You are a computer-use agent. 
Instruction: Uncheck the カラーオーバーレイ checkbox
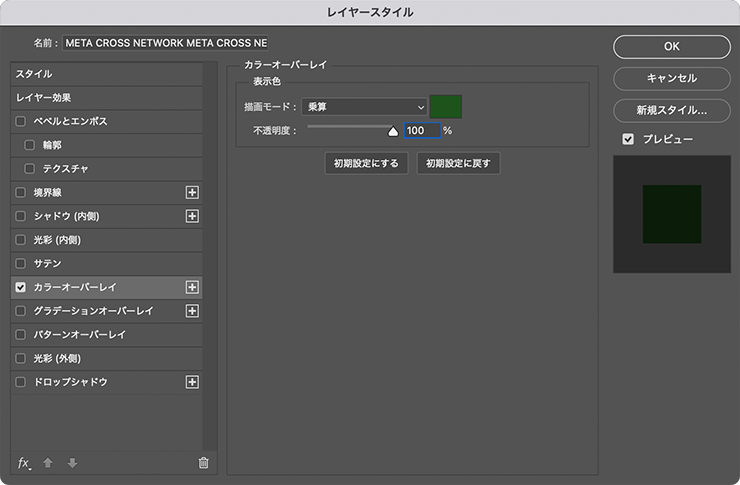21,287
